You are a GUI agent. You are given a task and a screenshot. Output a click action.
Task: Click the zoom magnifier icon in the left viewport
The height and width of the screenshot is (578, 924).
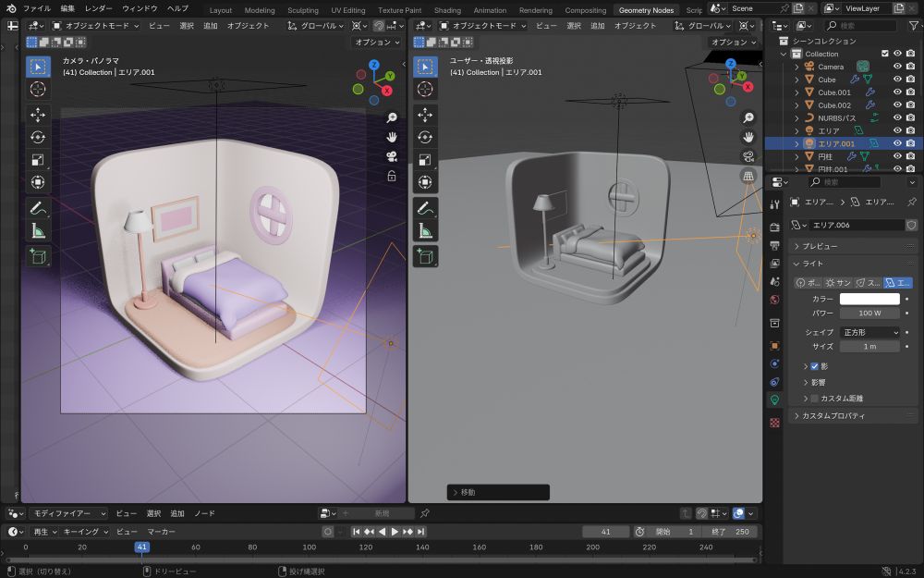coord(391,118)
